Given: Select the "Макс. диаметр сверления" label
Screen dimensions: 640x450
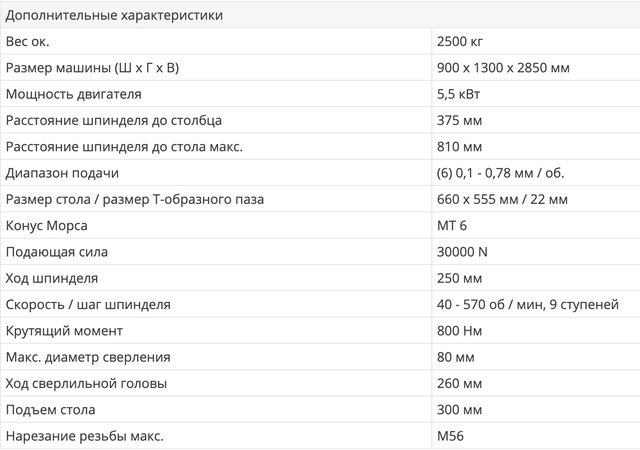Looking at the screenshot, I should coord(88,357).
